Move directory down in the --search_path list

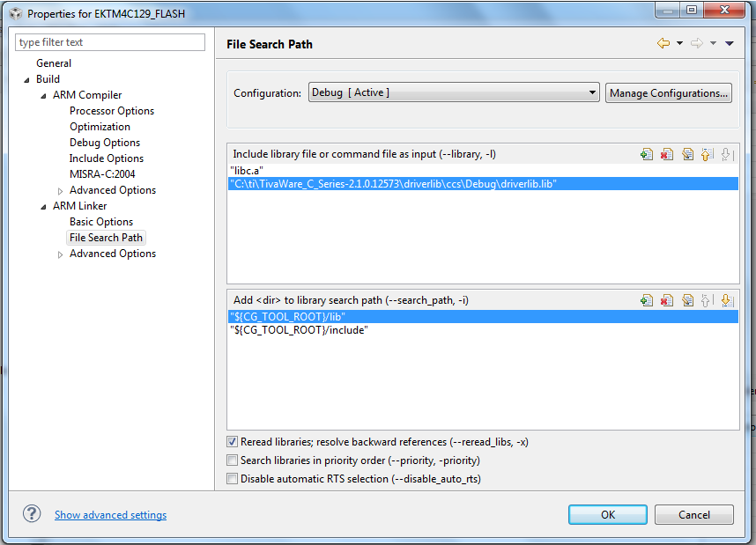click(727, 301)
